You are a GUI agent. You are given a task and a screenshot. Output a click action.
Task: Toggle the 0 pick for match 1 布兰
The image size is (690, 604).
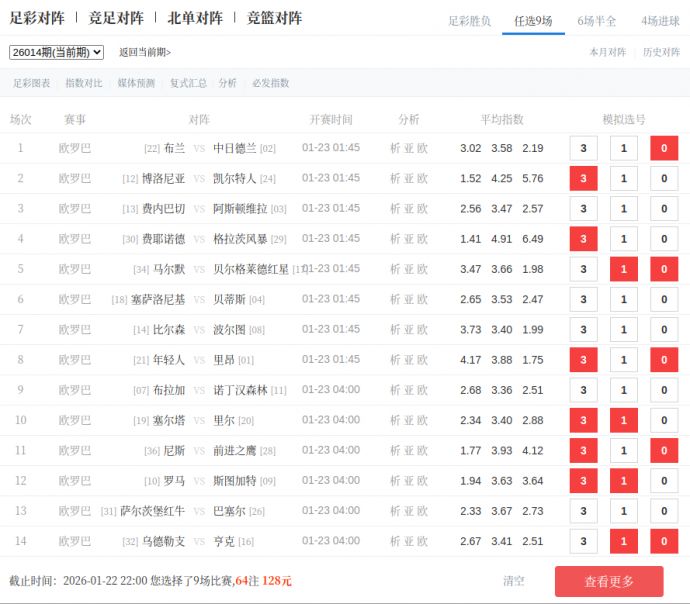pos(663,148)
